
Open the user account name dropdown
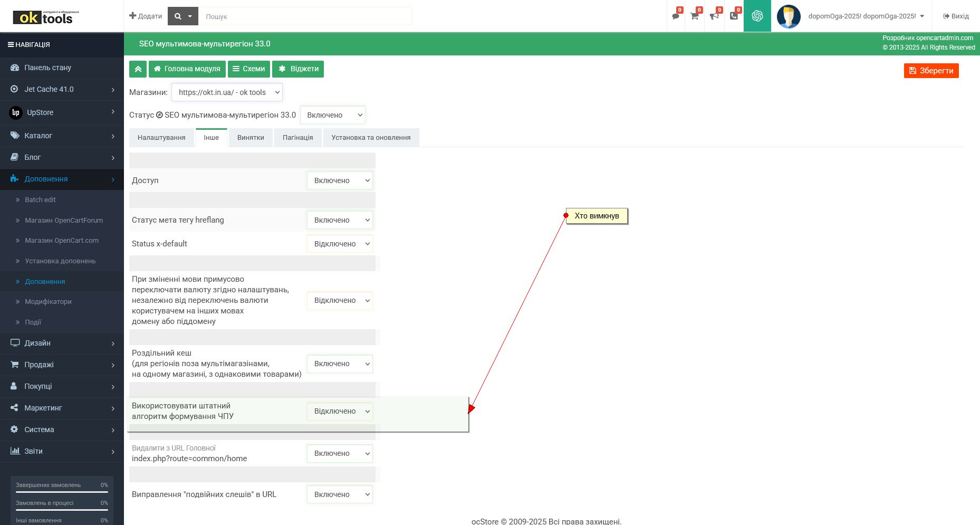(866, 16)
